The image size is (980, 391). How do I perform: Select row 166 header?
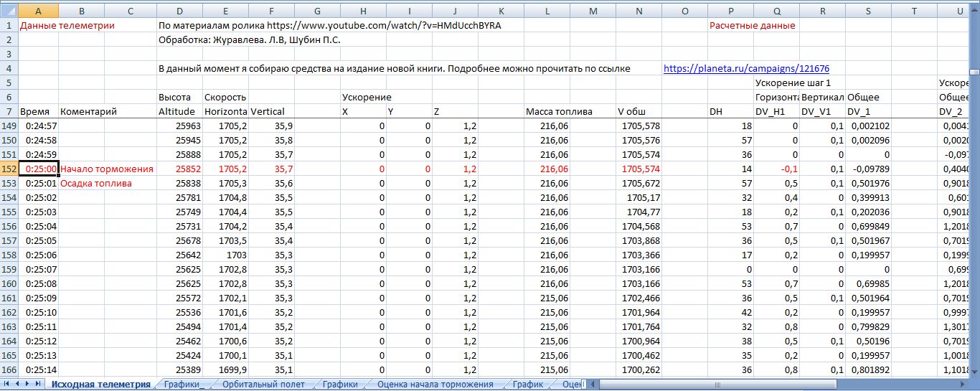[x=9, y=369]
